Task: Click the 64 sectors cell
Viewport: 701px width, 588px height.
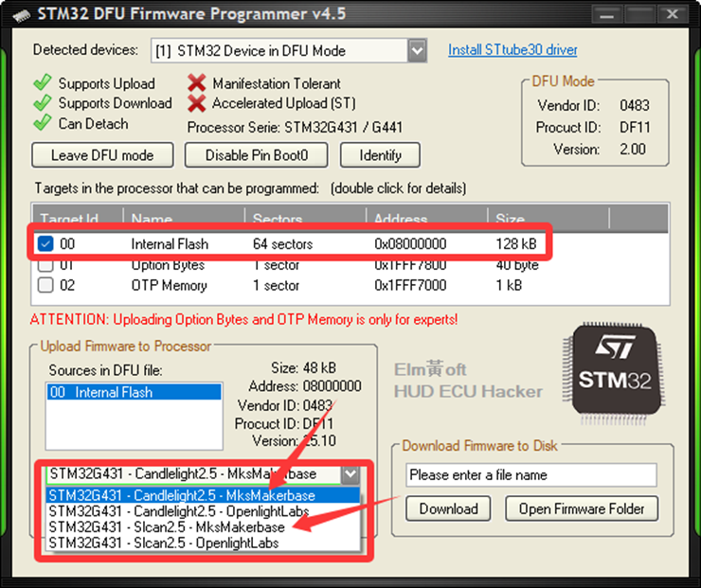Action: click(282, 244)
